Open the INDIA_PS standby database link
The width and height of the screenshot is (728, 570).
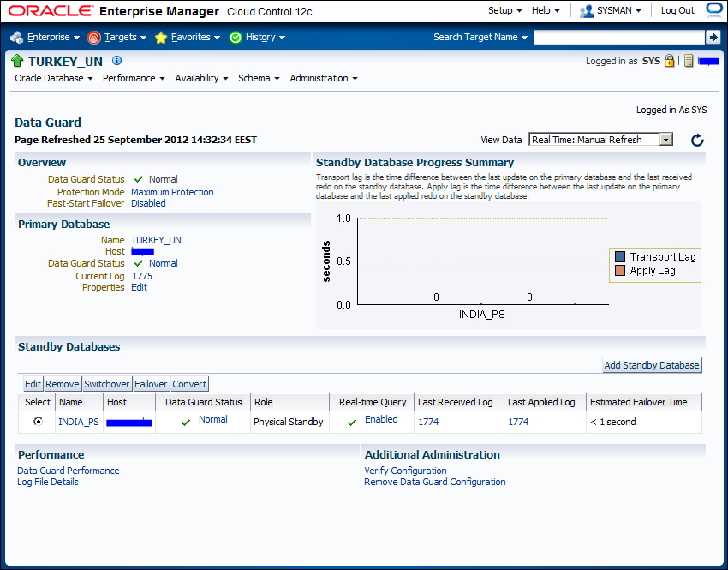click(79, 422)
